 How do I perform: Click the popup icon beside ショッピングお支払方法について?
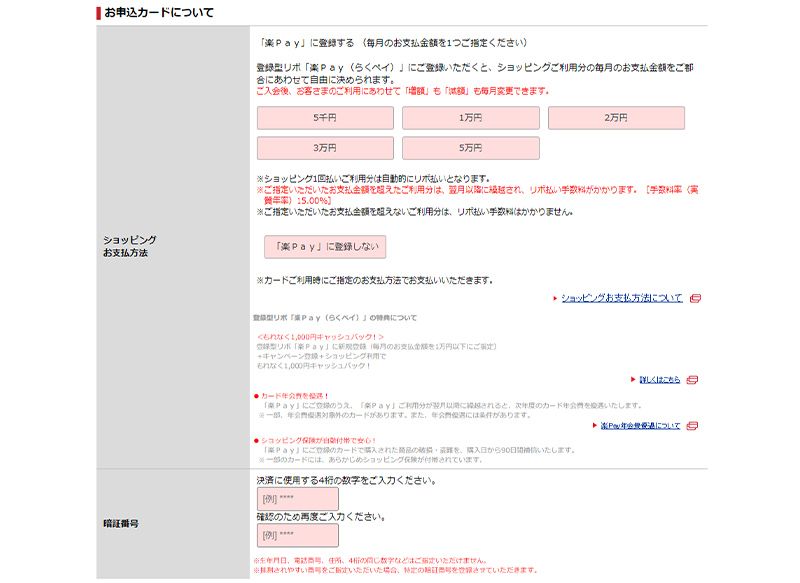[x=694, y=297]
